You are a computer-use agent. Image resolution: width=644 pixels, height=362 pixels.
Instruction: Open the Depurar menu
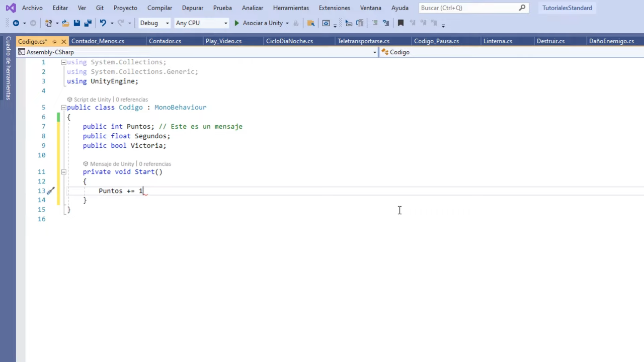(193, 8)
